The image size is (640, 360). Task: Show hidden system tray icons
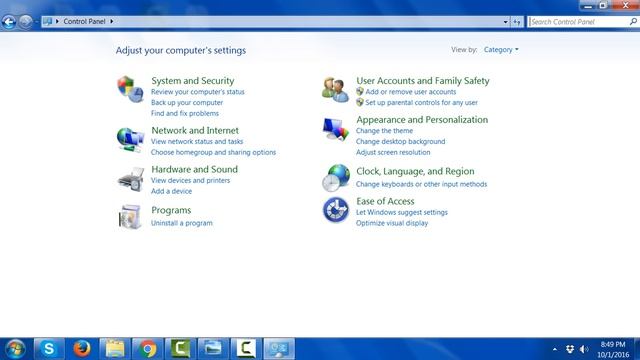(x=555, y=349)
